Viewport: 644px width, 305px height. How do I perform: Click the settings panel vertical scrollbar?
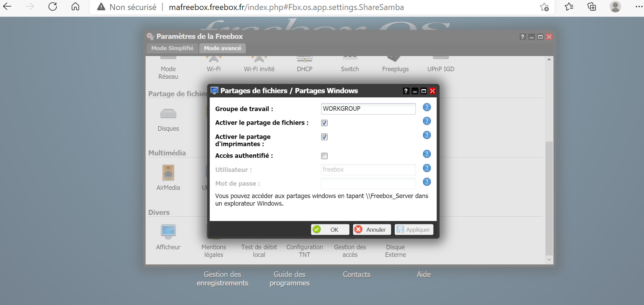pos(549,198)
